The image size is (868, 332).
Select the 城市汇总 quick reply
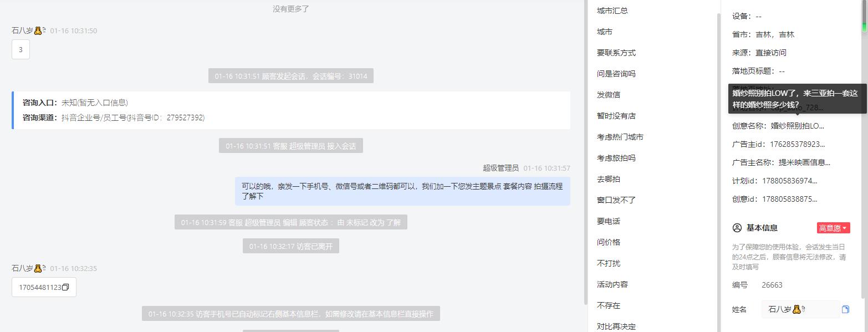click(x=612, y=11)
